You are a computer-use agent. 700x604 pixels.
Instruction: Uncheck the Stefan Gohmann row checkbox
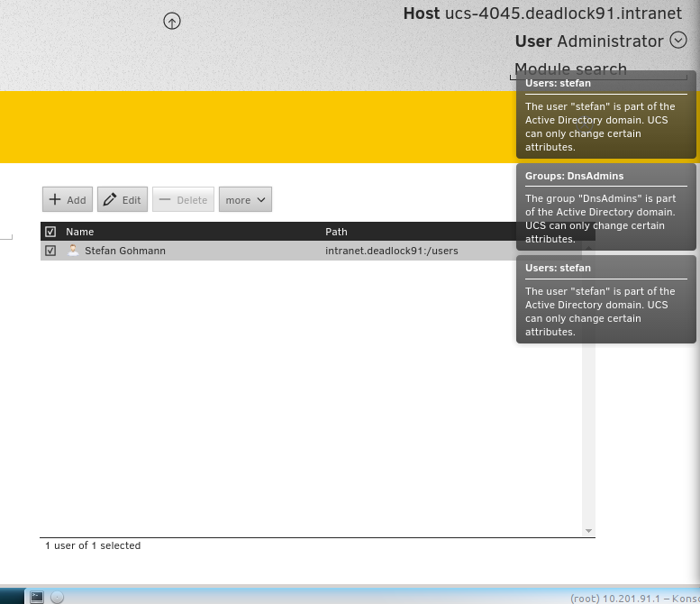(50, 251)
